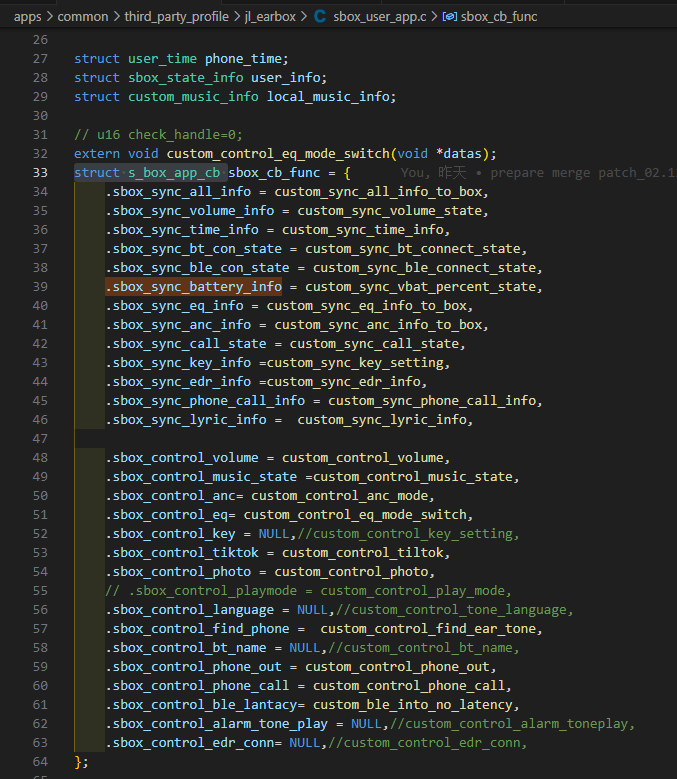Click 'custom_sync_bt_connect_state' value
The image size is (677, 779).
point(413,249)
